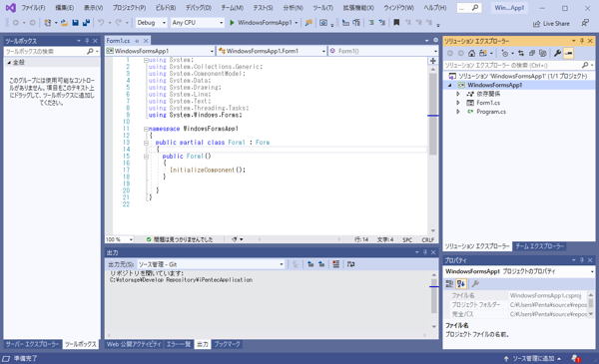Click the Live Share button
Image resolution: width=599 pixels, height=364 pixels.
click(x=551, y=24)
